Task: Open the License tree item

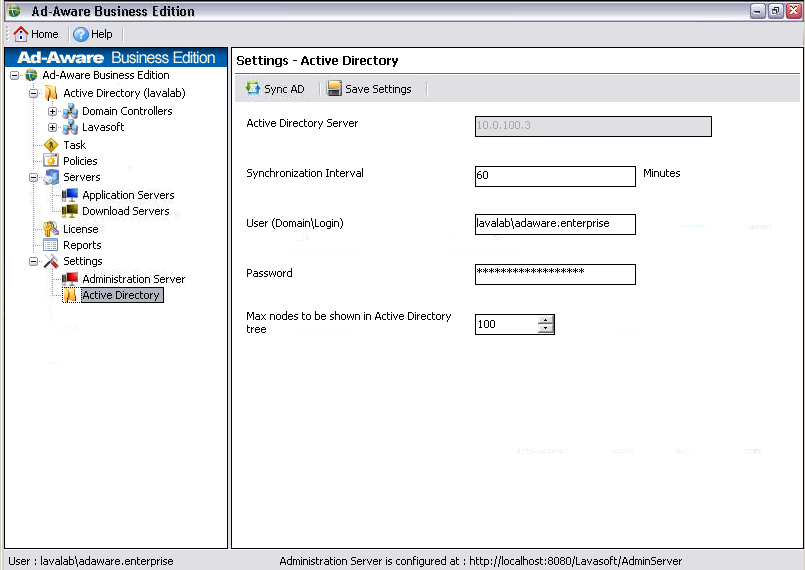Action: (x=81, y=229)
